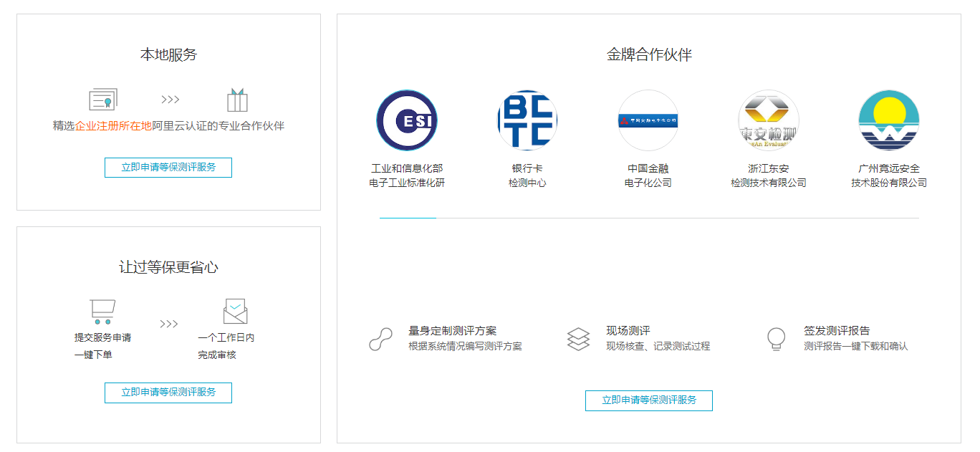The height and width of the screenshot is (452, 980).
Task: Click the certificate icon under 本地服务
Action: click(x=103, y=100)
